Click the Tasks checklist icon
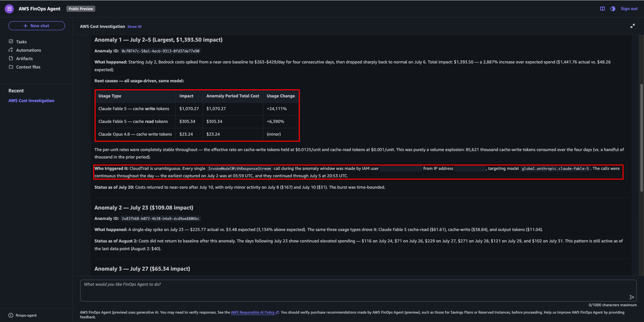Screen dimensions: 644x322 click(x=11, y=41)
